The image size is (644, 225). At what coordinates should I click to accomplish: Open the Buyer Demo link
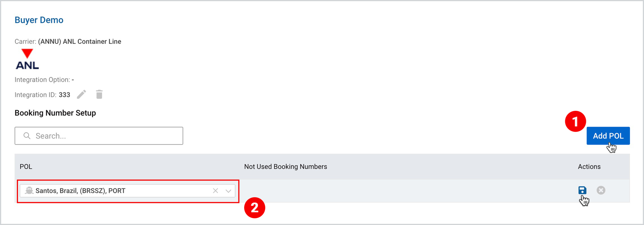[x=39, y=20]
